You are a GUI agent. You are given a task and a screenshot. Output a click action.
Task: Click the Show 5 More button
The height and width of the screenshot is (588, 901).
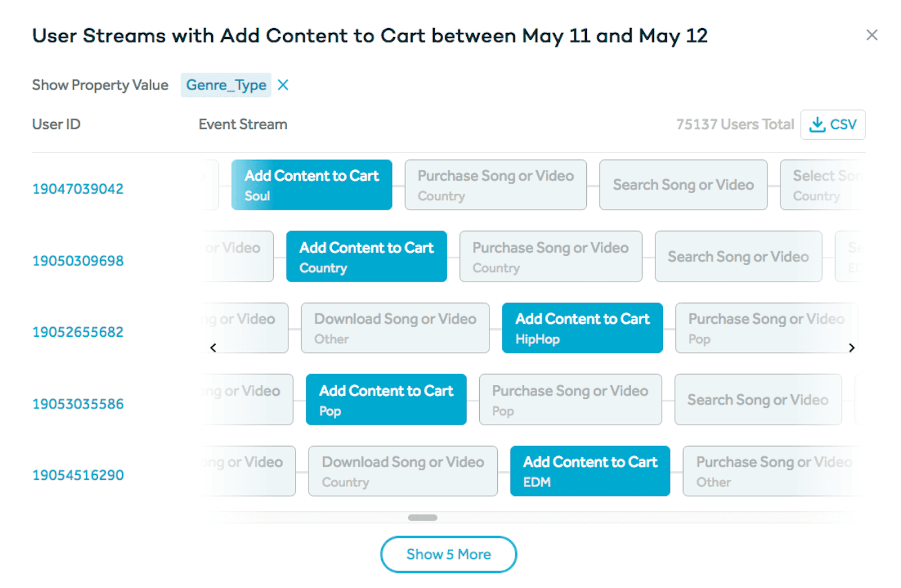[448, 554]
